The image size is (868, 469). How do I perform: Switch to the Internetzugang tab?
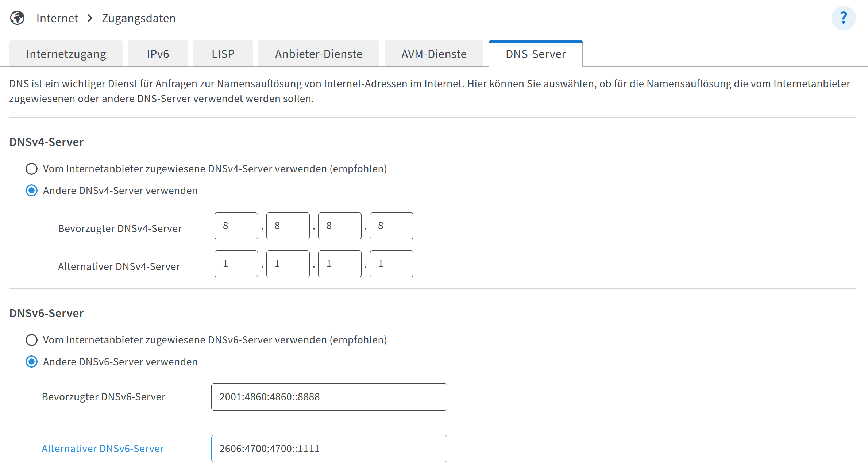point(66,54)
